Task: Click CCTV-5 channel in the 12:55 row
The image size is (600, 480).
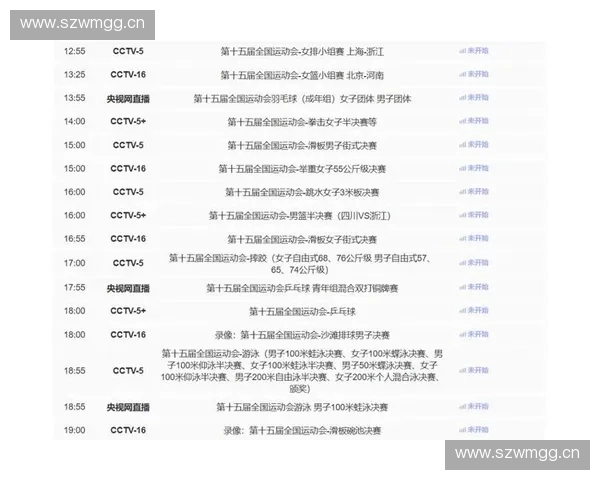Action: pyautogui.click(x=128, y=51)
